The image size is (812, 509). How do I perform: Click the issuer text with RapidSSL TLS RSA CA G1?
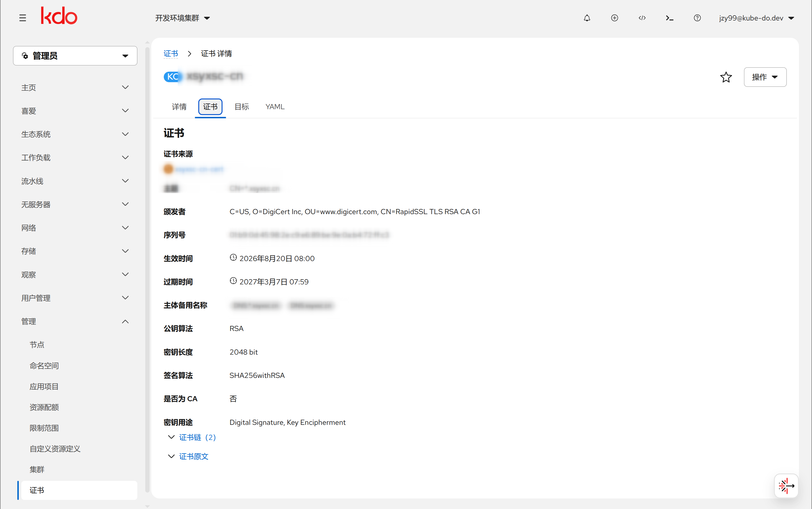[355, 212]
